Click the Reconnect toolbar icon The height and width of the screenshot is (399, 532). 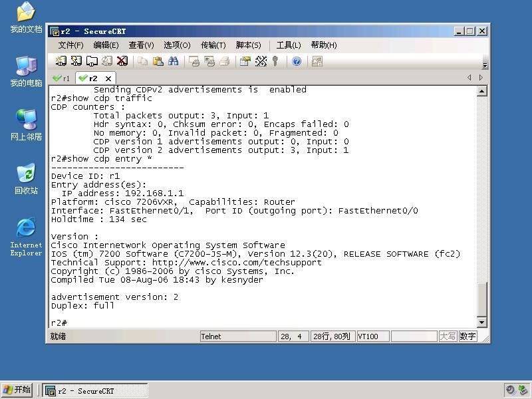coord(107,61)
